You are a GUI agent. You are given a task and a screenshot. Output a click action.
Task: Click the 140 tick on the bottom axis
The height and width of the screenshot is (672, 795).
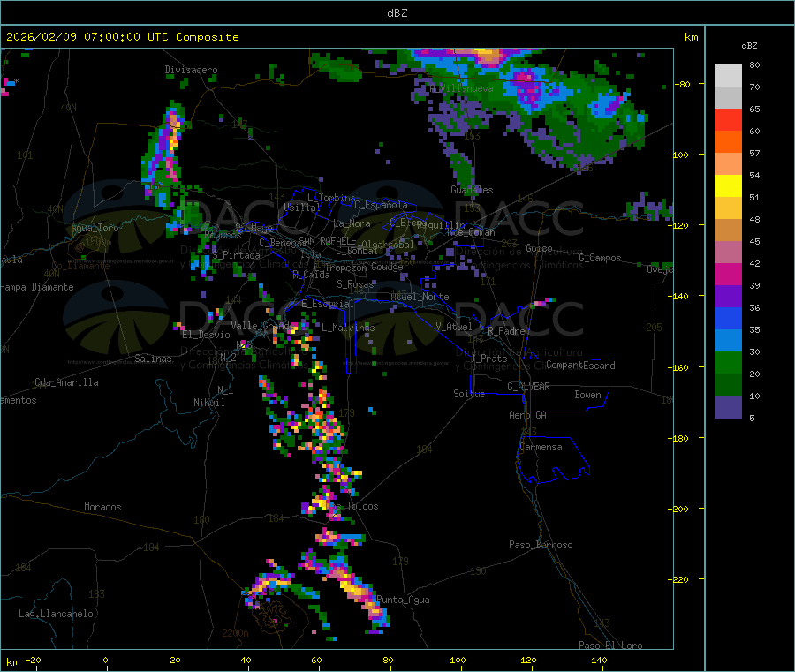[599, 660]
